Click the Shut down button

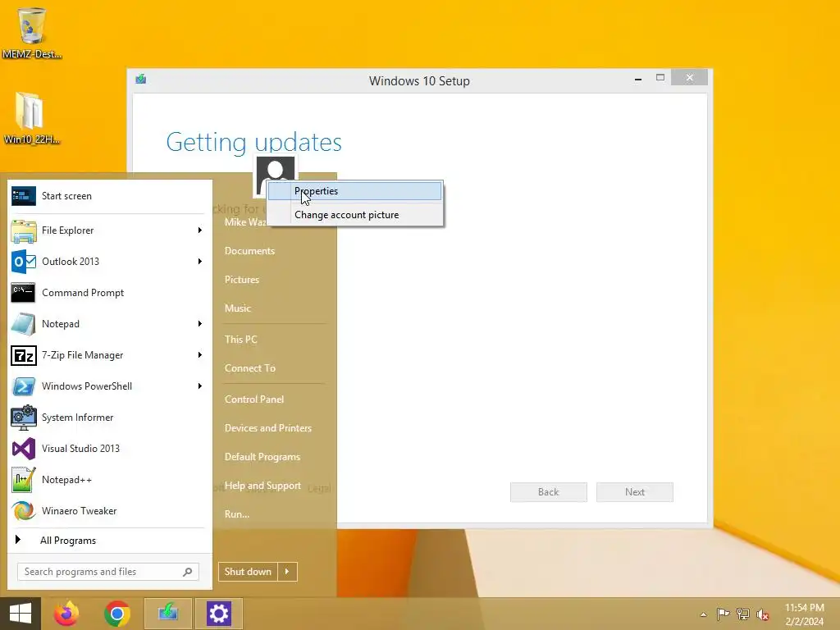pos(248,572)
